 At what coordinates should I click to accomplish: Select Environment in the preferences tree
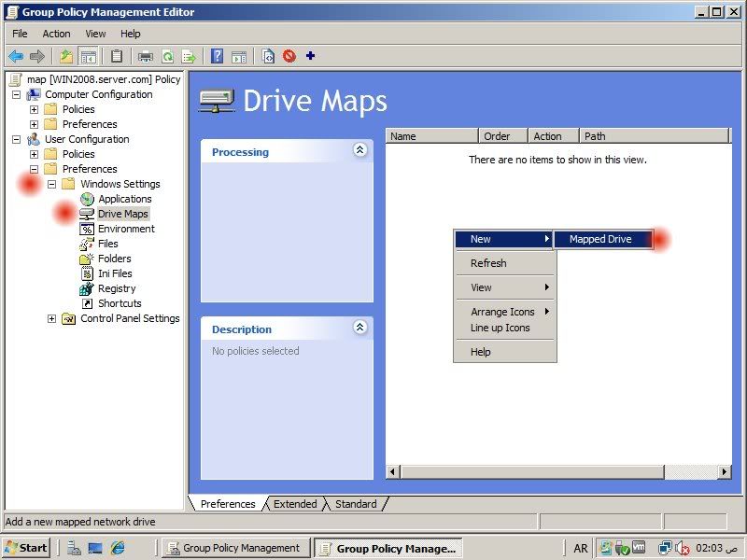coord(126,229)
